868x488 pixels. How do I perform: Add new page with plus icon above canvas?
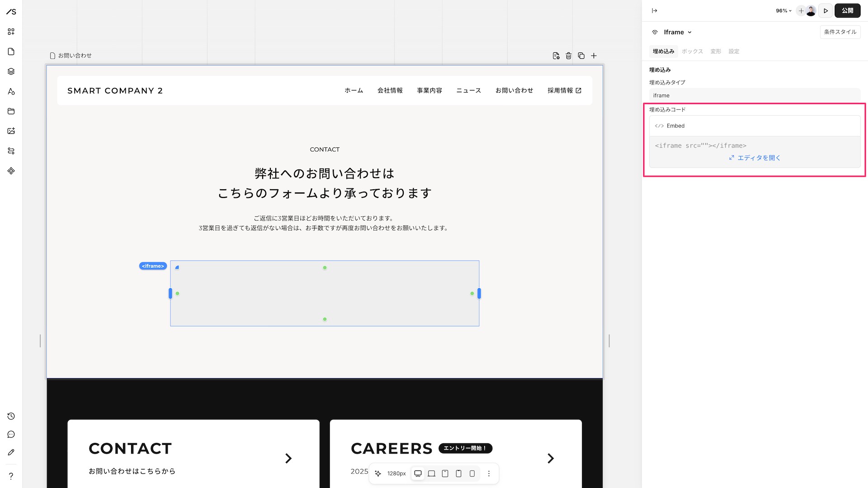[x=594, y=56]
